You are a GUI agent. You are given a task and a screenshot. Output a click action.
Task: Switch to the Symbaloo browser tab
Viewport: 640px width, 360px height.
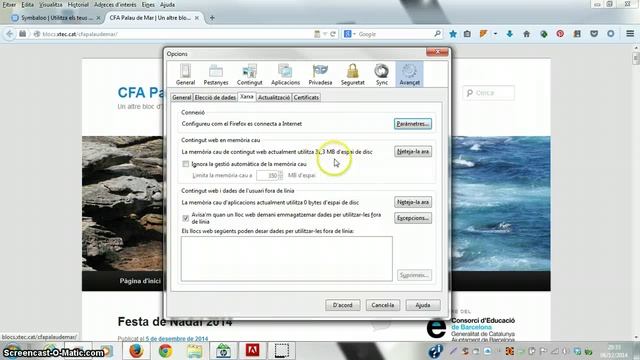tap(55, 18)
